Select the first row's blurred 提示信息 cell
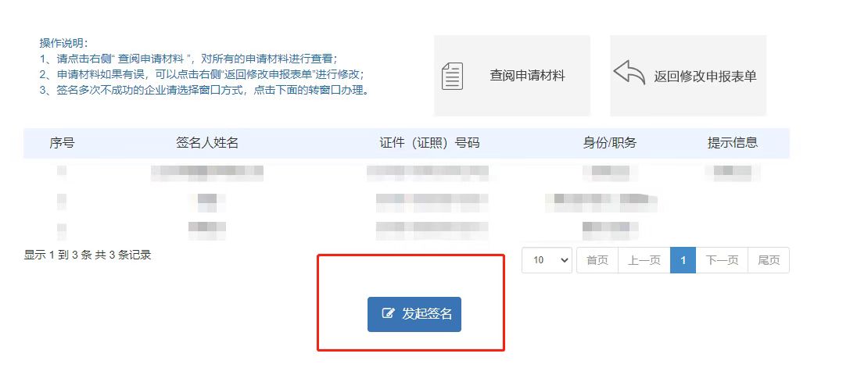This screenshot has height=382, width=868. pos(733,173)
